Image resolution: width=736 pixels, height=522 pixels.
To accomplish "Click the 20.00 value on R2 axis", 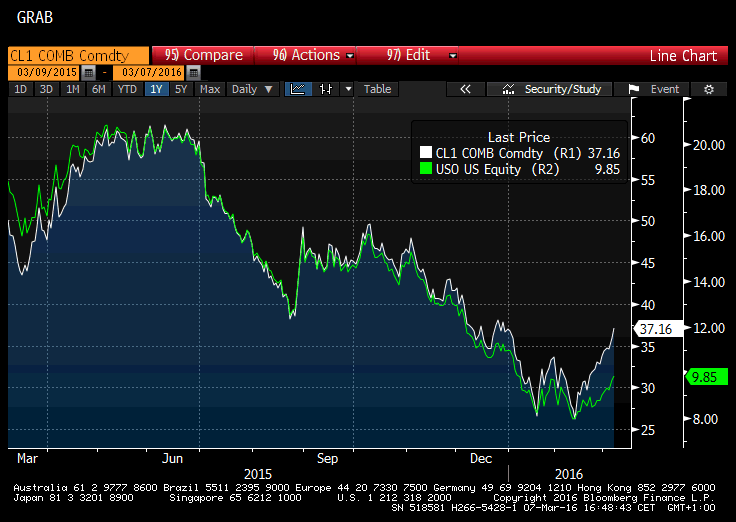I will click(709, 145).
